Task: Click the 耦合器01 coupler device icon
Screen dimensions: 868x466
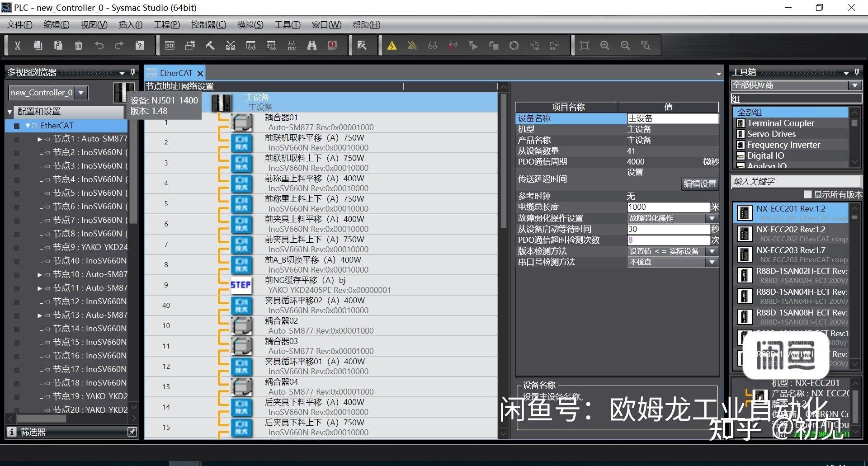Action: tap(241, 122)
